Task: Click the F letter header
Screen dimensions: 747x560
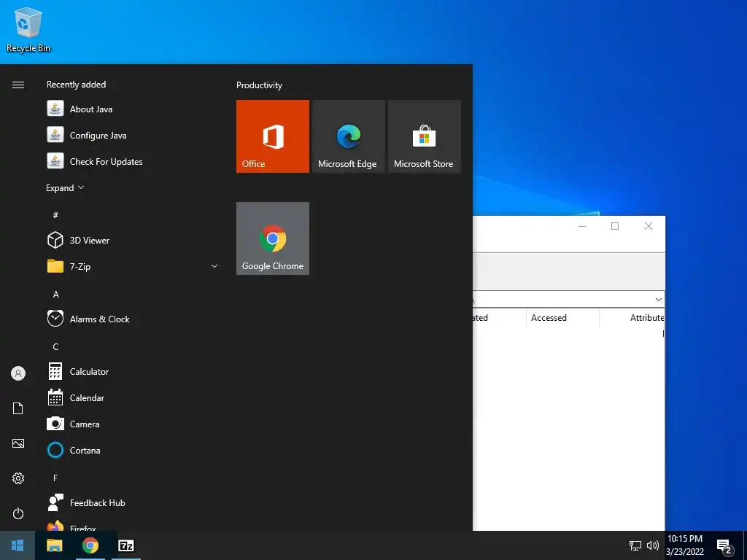Action: (x=55, y=478)
